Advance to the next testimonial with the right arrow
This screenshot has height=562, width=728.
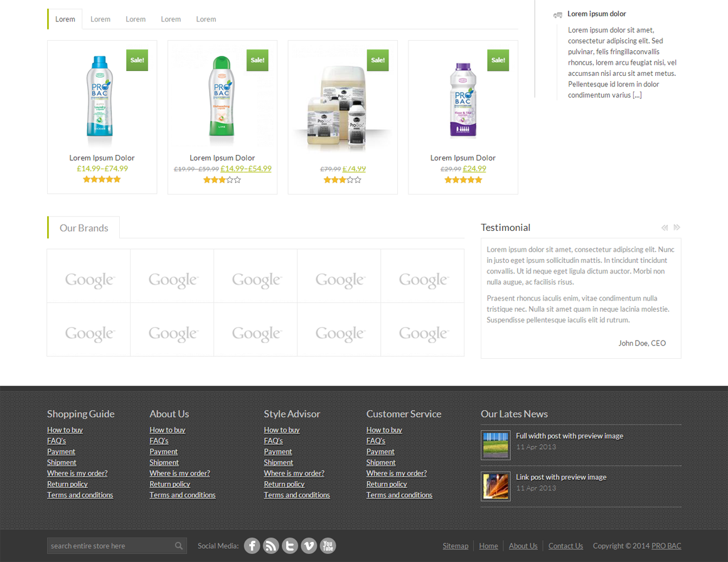[x=677, y=227]
